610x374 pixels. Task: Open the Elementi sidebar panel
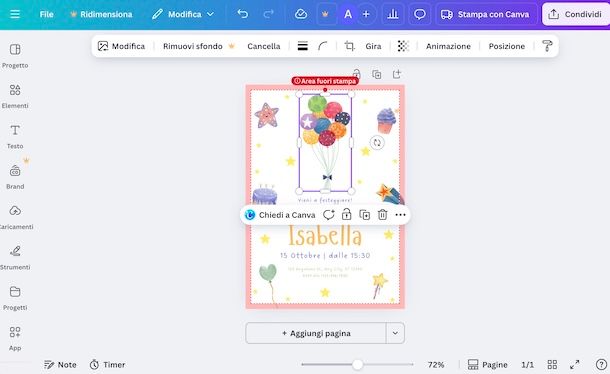(15, 97)
